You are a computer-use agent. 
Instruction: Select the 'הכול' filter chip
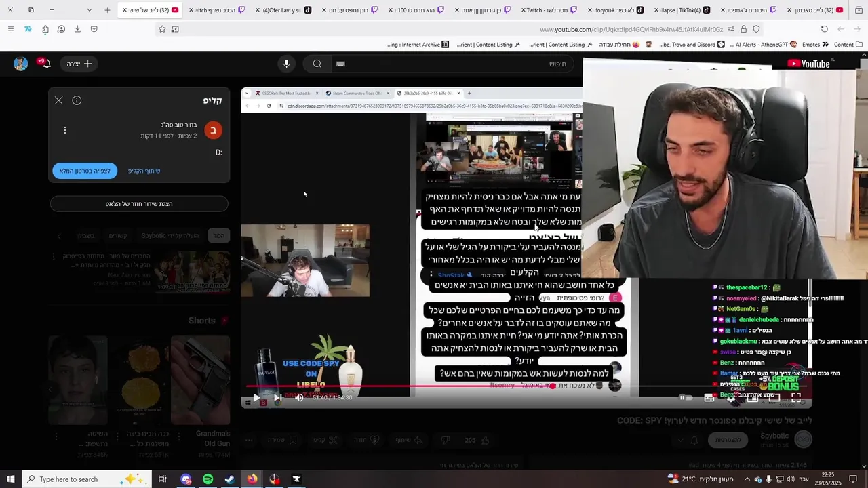(218, 235)
